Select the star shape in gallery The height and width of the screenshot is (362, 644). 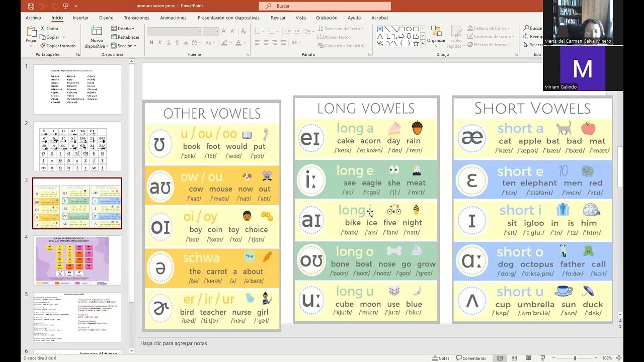[x=416, y=43]
